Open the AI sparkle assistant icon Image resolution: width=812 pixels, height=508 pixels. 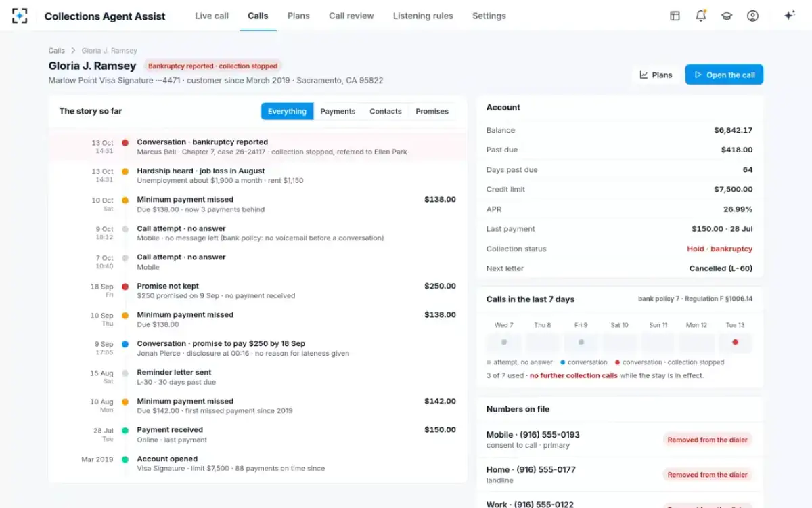tap(789, 16)
